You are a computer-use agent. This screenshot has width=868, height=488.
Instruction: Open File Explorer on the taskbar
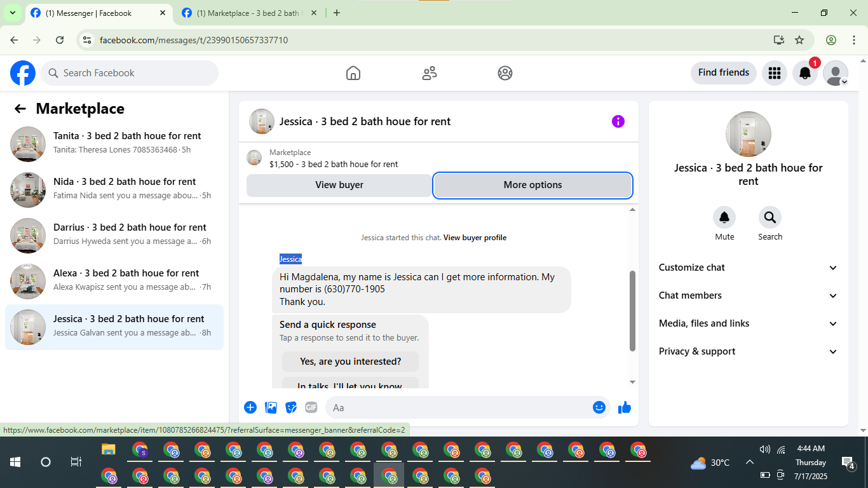109,451
